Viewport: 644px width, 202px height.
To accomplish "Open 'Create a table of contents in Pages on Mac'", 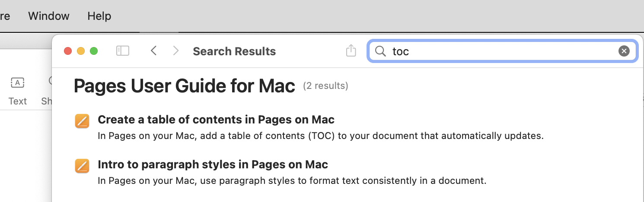I will 216,120.
